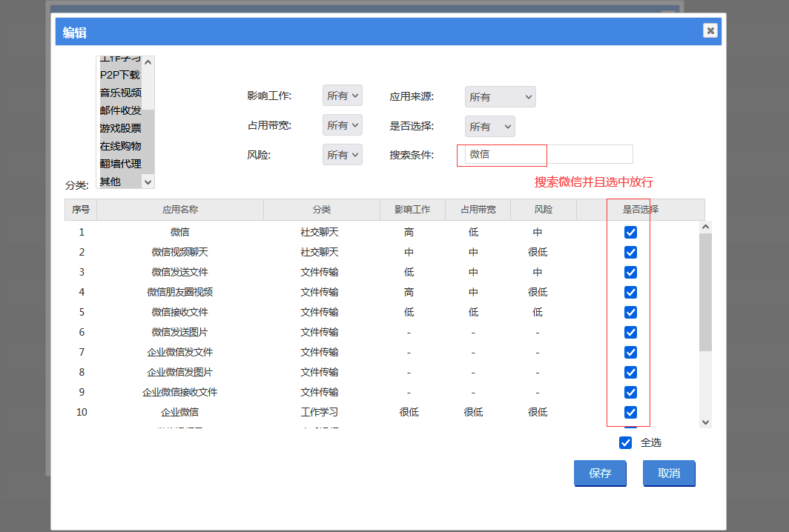Click the 保存 button
The height and width of the screenshot is (532, 789).
[600, 473]
